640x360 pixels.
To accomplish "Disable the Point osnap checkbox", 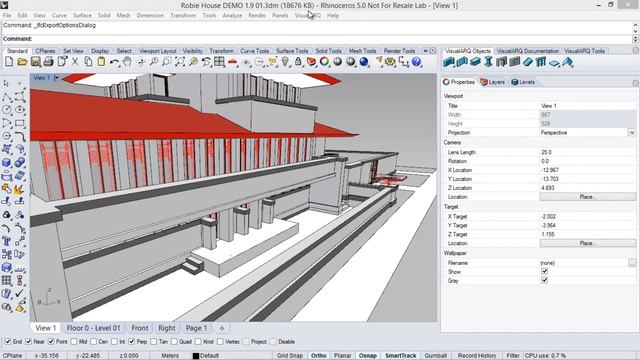I will click(51, 341).
